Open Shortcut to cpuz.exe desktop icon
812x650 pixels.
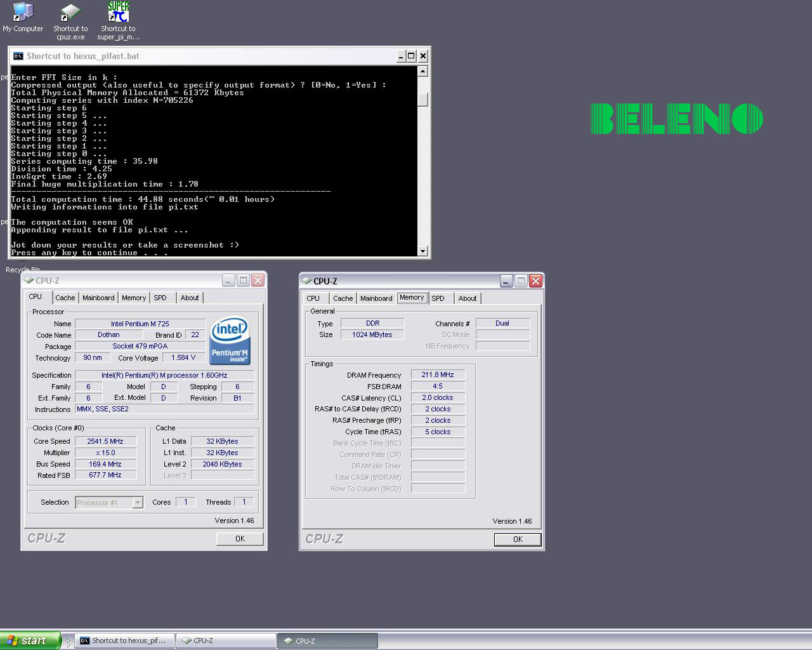click(70, 21)
